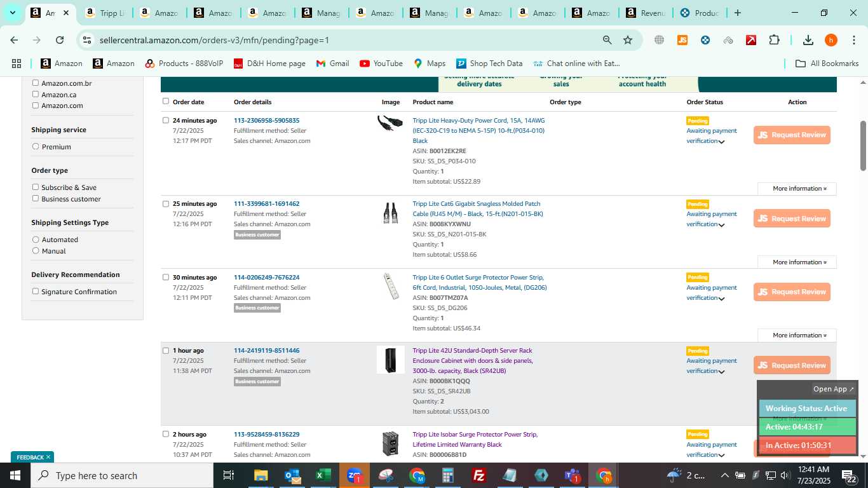Screen dimensions: 868x488
Task: Open the tab search chevron
Action: click(x=12, y=13)
